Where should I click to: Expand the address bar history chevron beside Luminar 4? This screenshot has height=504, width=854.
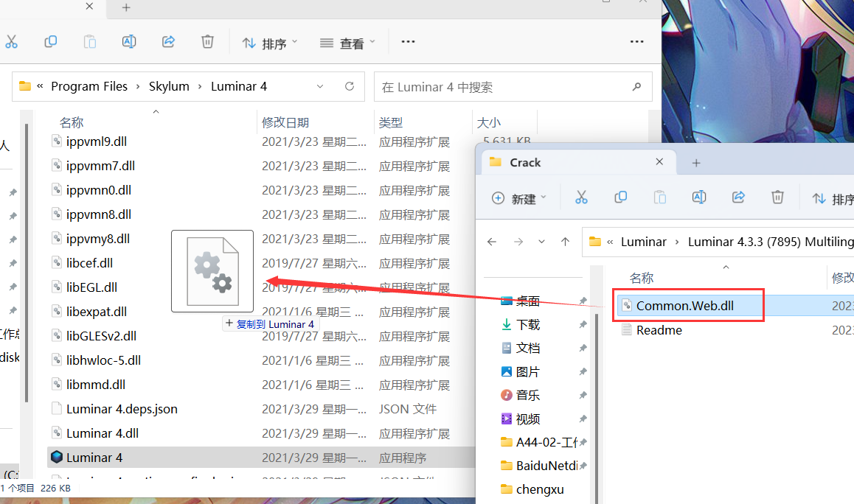(x=320, y=86)
